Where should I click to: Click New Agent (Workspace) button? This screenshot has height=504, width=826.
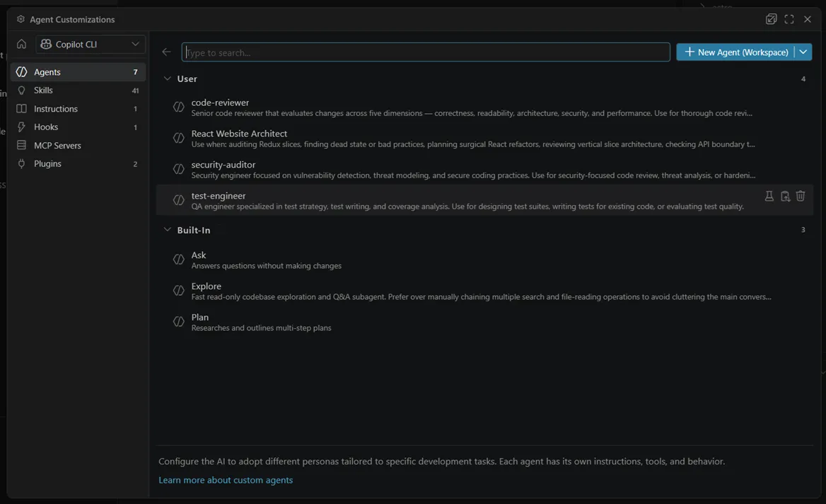735,52
